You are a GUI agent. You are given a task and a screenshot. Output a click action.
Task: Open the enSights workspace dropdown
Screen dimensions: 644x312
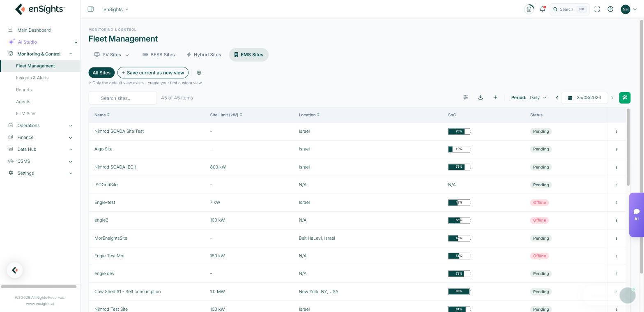(x=116, y=9)
